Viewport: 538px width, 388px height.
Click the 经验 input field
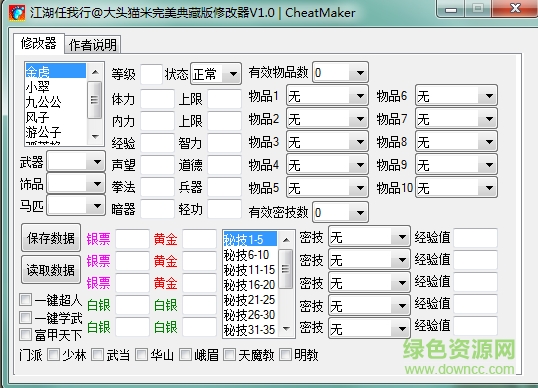tap(157, 143)
